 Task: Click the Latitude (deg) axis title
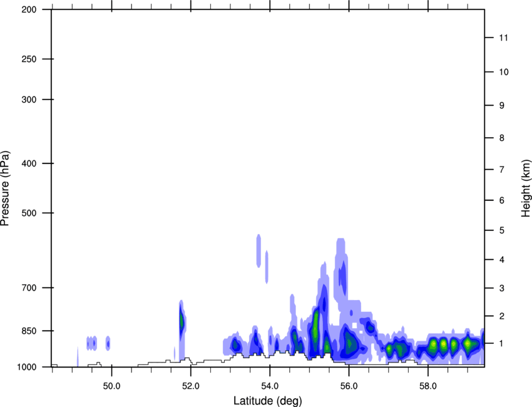pos(267,401)
